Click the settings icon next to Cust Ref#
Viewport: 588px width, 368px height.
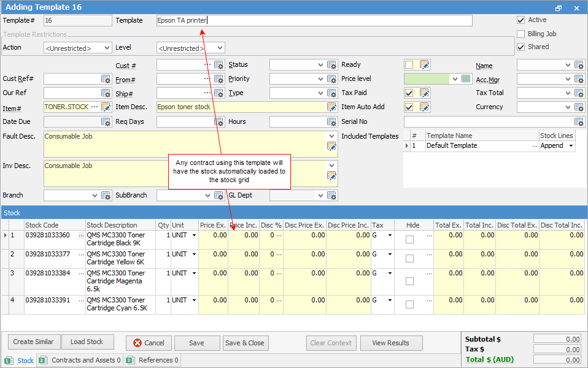click(106, 79)
